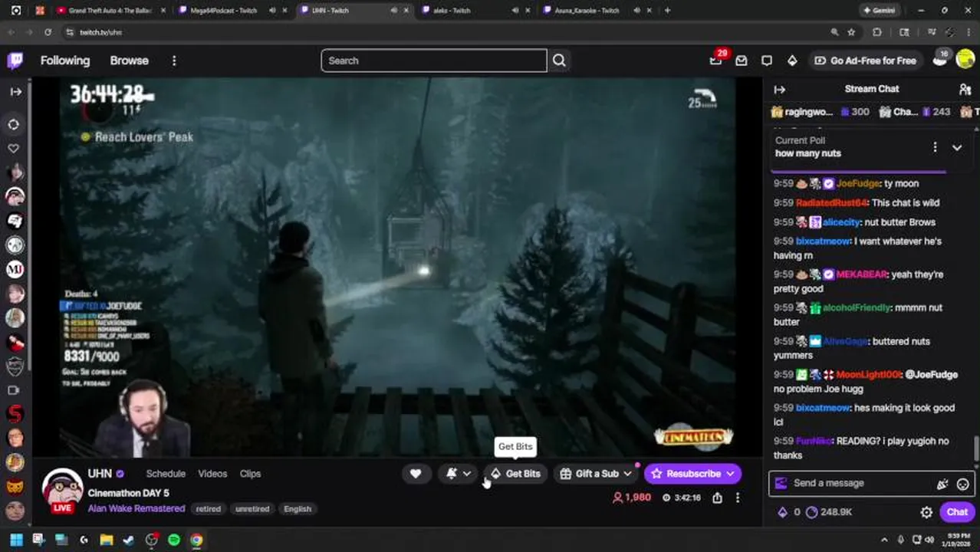Open chat settings gear
Viewport: 980px width, 552px height.
click(926, 512)
